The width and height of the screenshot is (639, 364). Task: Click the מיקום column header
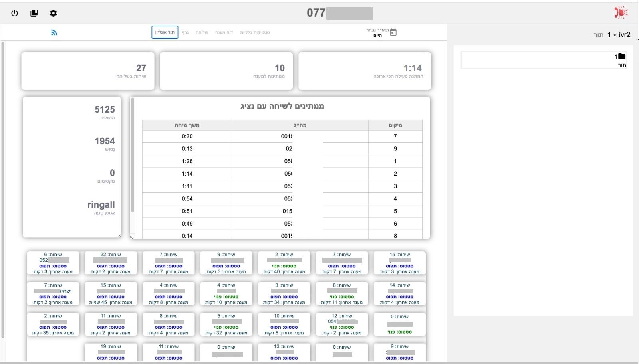tap(395, 125)
